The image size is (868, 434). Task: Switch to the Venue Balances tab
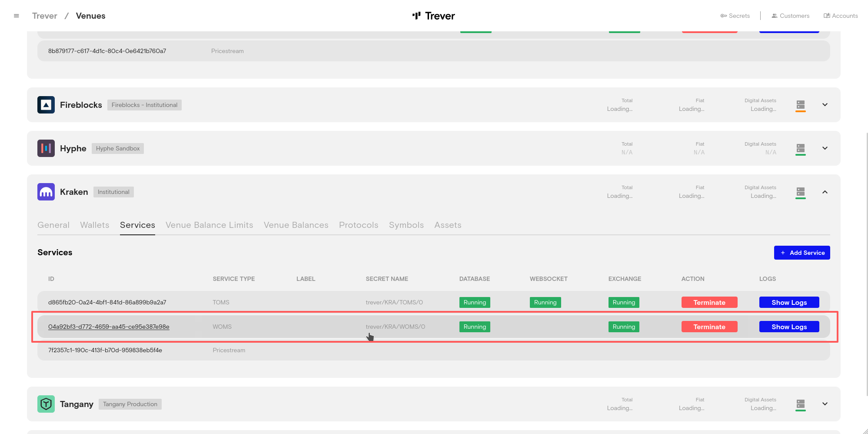point(296,225)
